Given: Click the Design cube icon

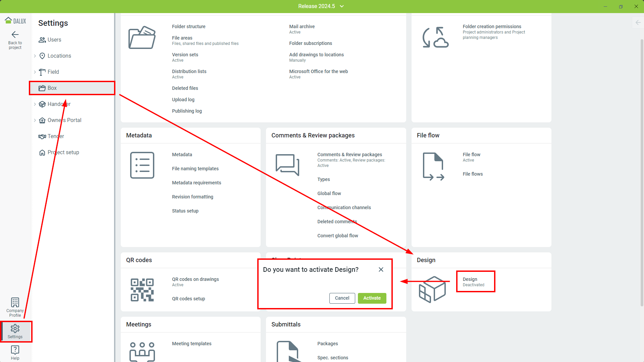Looking at the screenshot, I should pos(432,289).
